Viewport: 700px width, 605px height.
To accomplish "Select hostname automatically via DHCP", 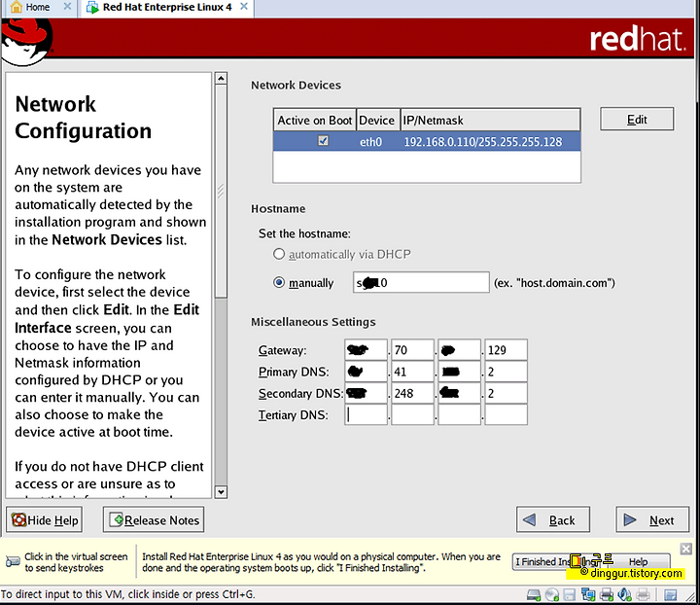I will 279,254.
